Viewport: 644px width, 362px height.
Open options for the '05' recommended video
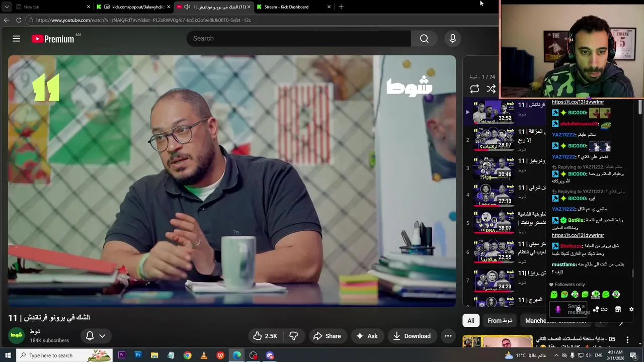tap(627, 340)
